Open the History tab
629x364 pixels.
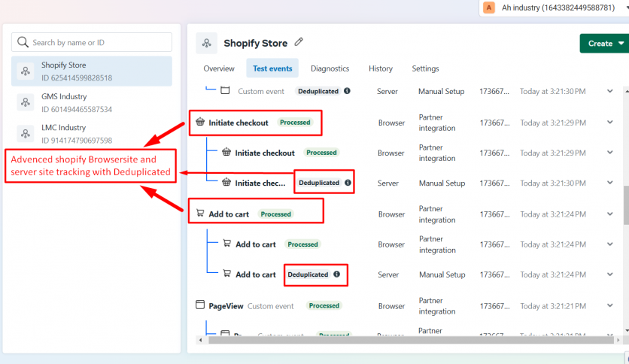(x=380, y=68)
